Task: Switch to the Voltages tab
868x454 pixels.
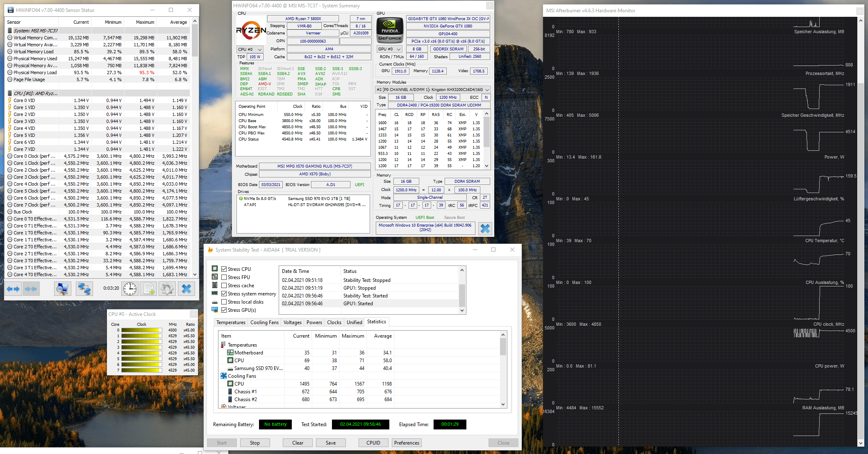Action: [x=293, y=322]
